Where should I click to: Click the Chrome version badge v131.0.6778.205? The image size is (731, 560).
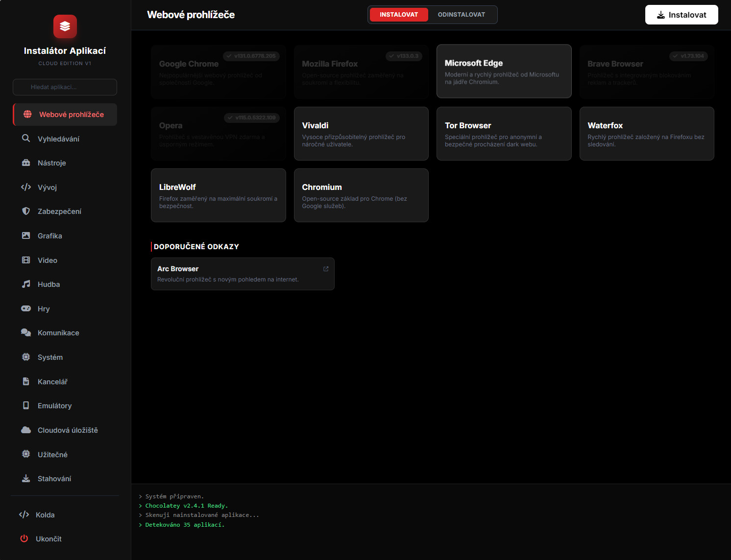(251, 56)
